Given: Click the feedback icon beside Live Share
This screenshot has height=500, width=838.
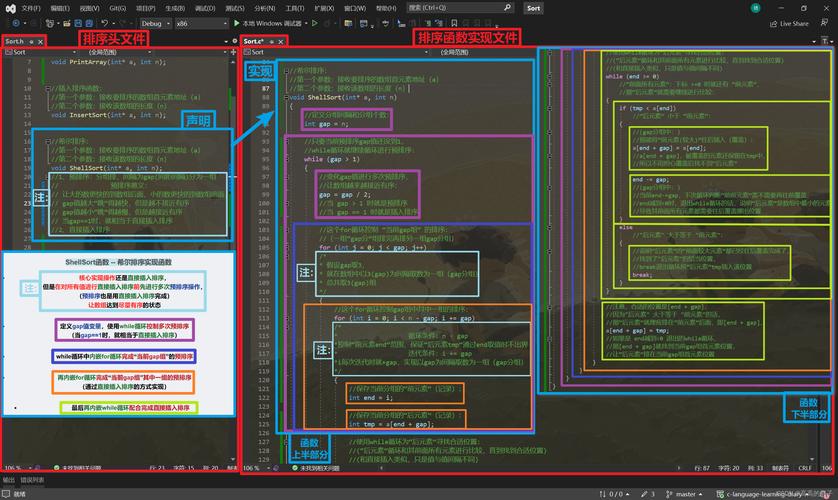Looking at the screenshot, I should (x=824, y=23).
